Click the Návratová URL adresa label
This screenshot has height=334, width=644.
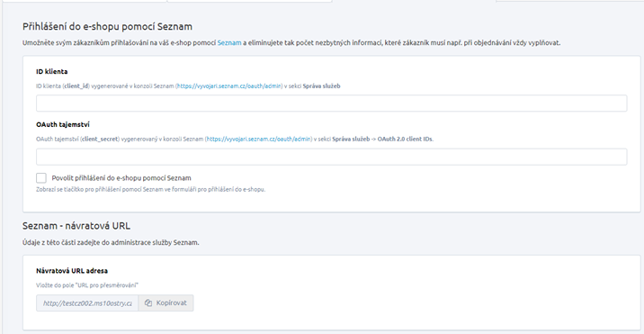(72, 271)
